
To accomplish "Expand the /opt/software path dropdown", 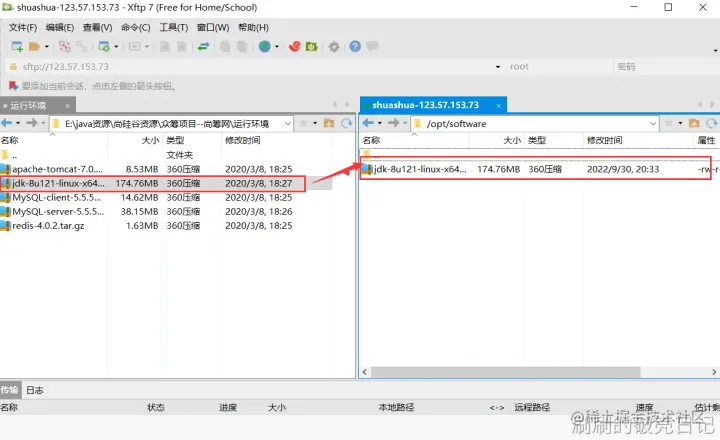I will pyautogui.click(x=653, y=124).
